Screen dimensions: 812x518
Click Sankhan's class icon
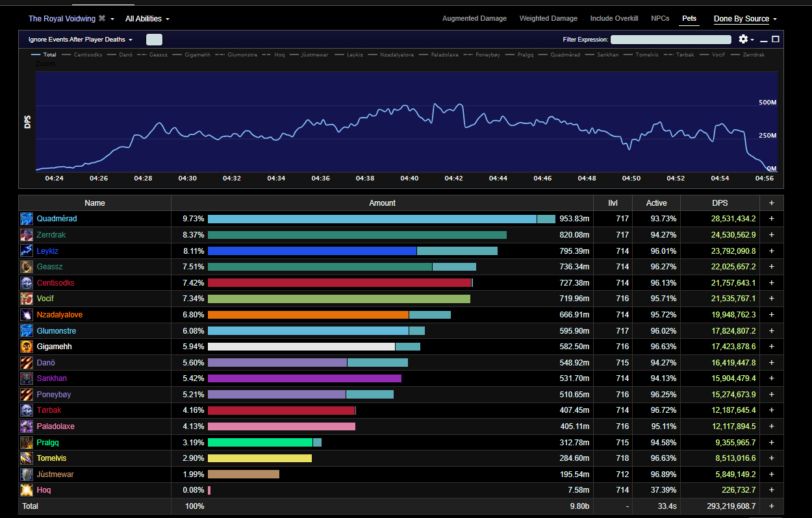pyautogui.click(x=27, y=378)
